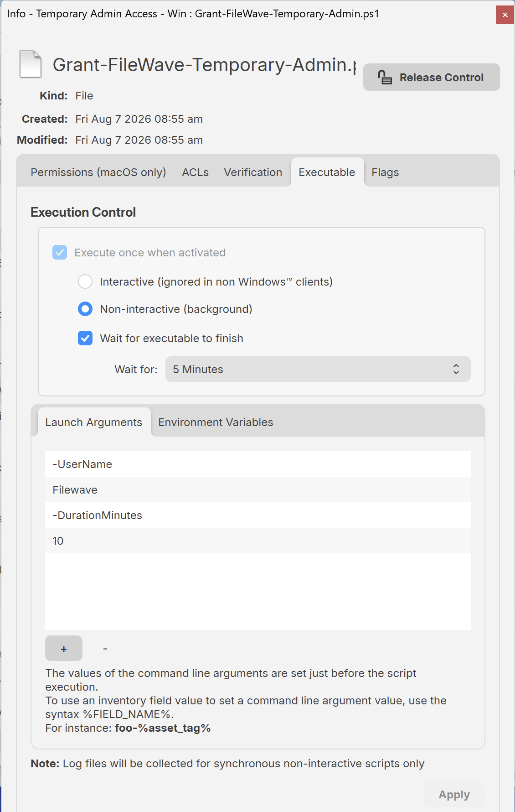Click the Execution Control heading
Viewport: 515px width, 812px height.
(83, 212)
